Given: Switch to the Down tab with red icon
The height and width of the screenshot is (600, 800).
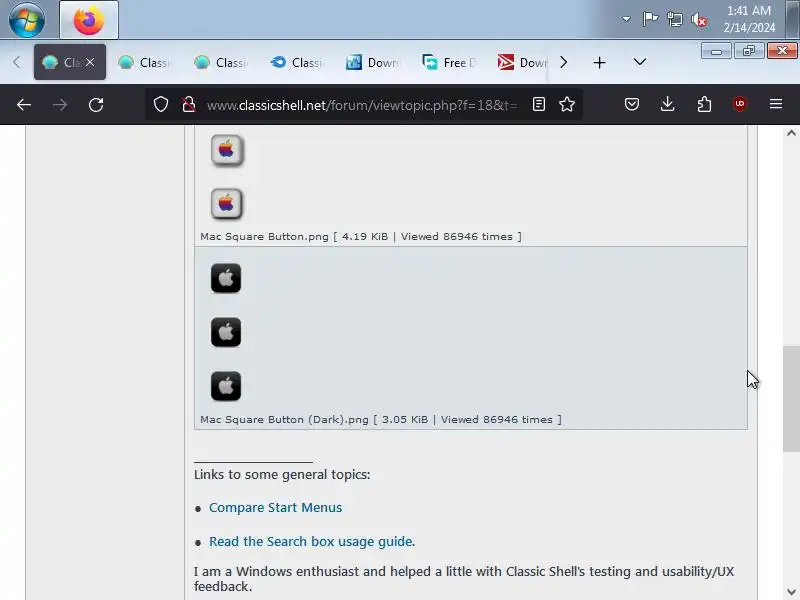Looking at the screenshot, I should coord(522,62).
